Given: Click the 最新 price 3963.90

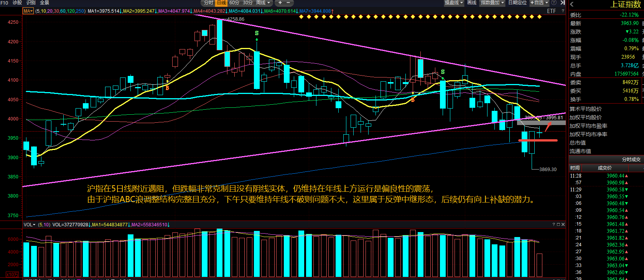Looking at the screenshot, I should [630, 23].
